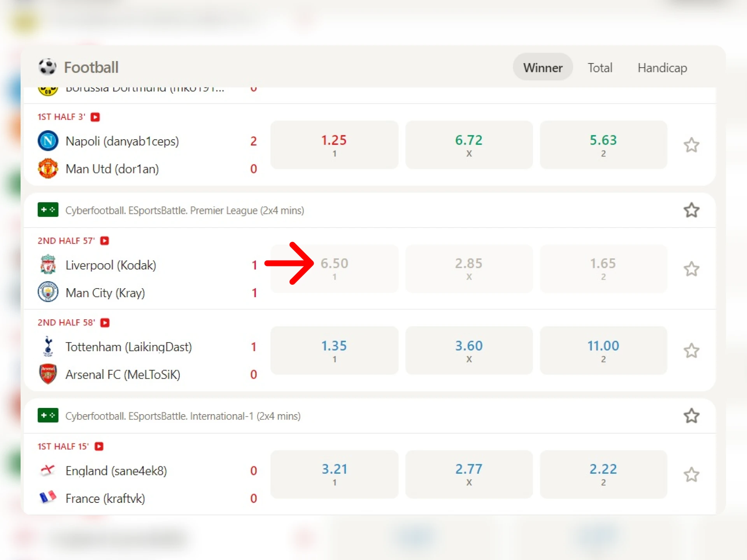Click the Napoli club crest
Image resolution: width=747 pixels, height=560 pixels.
pyautogui.click(x=48, y=141)
